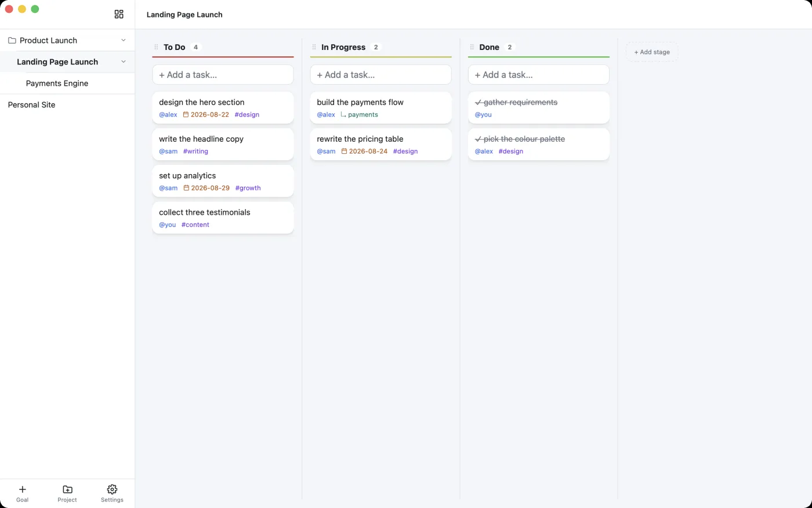Click the 2026-08-24 due date
This screenshot has height=508, width=812.
(x=368, y=151)
